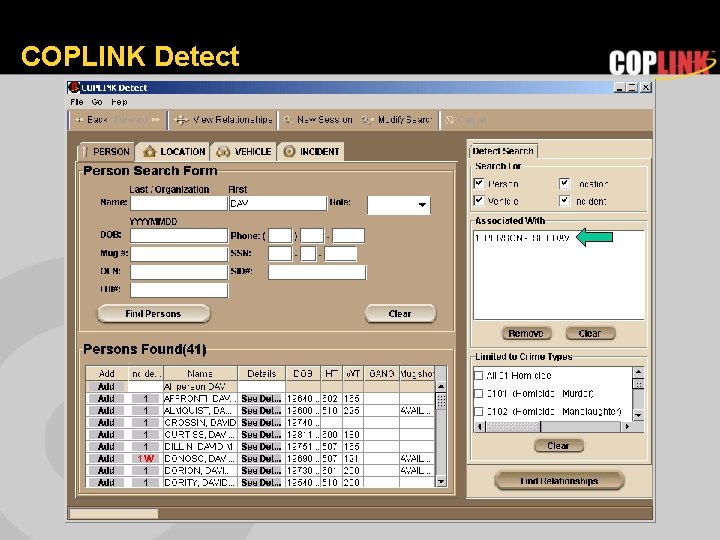The image size is (720, 540).
Task: Select the person entry in Associated With list
Action: point(522,238)
